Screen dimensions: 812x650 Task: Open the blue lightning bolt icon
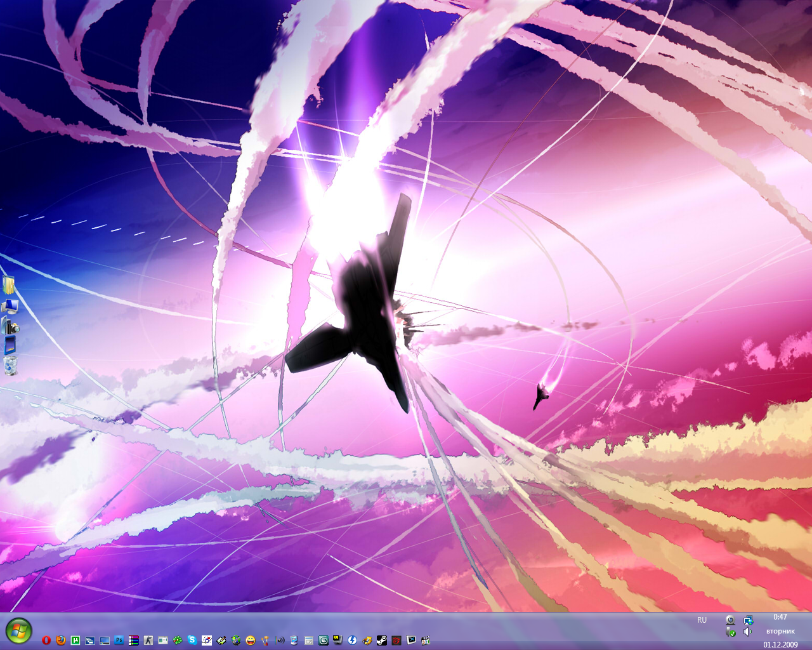coord(352,640)
